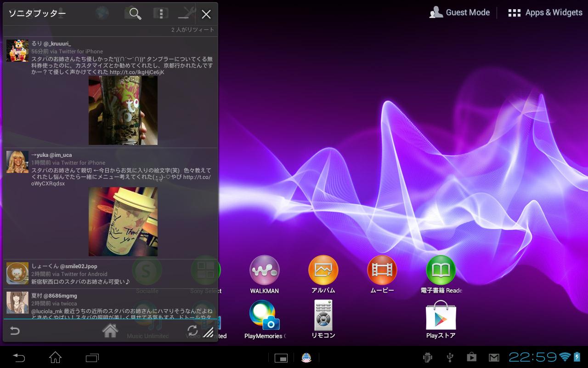
Task: Tap the battery status icon
Action: 577,357
